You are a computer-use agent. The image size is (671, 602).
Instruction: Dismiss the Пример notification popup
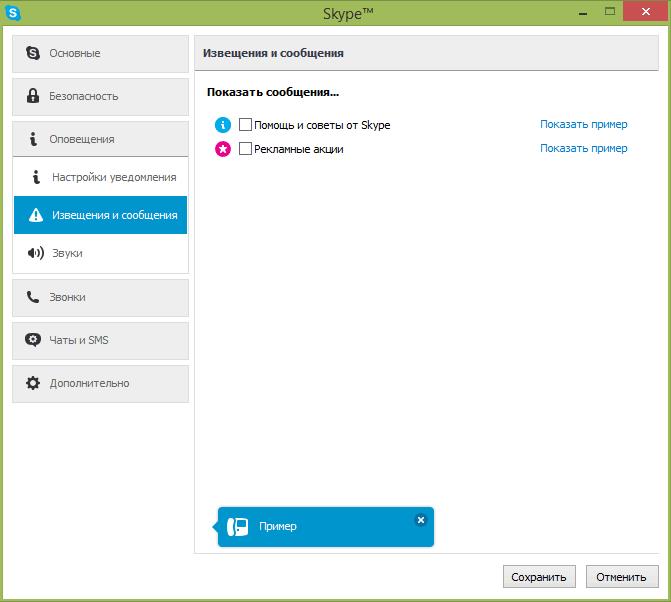pyautogui.click(x=420, y=520)
